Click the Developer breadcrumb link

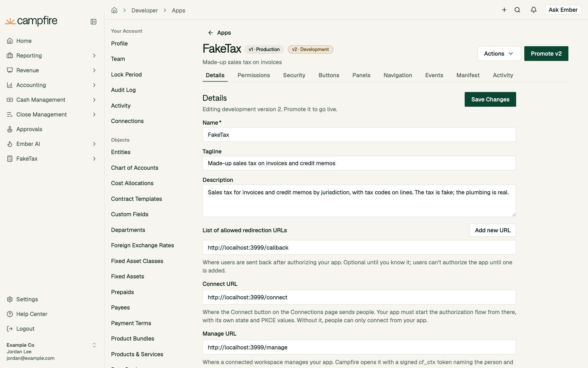click(x=144, y=10)
